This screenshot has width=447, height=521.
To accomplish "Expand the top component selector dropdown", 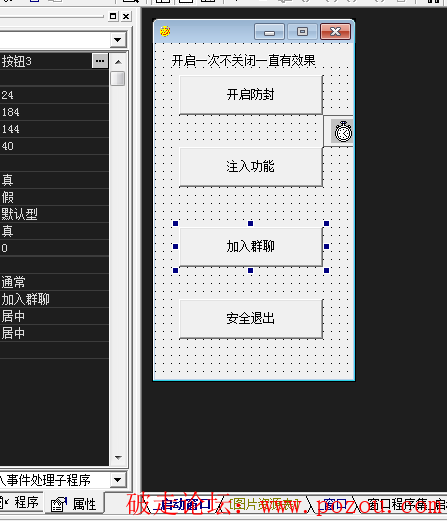I will click(117, 40).
